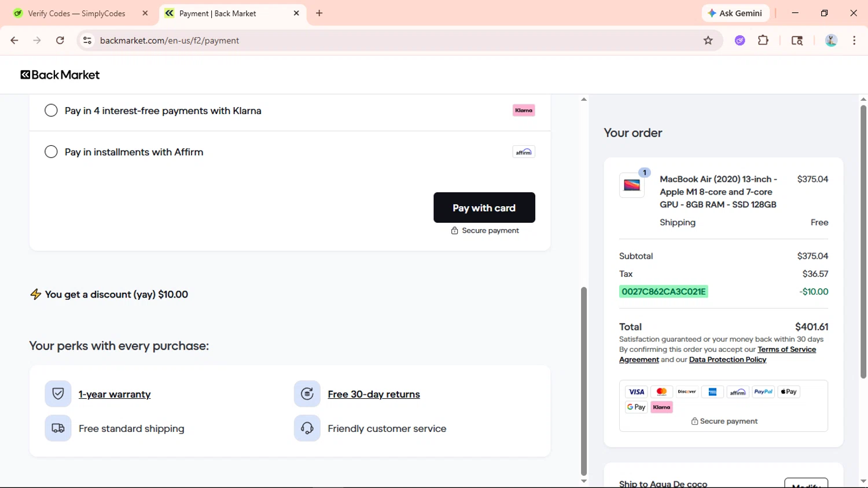
Task: Click the Apple Pay icon
Action: point(789,392)
